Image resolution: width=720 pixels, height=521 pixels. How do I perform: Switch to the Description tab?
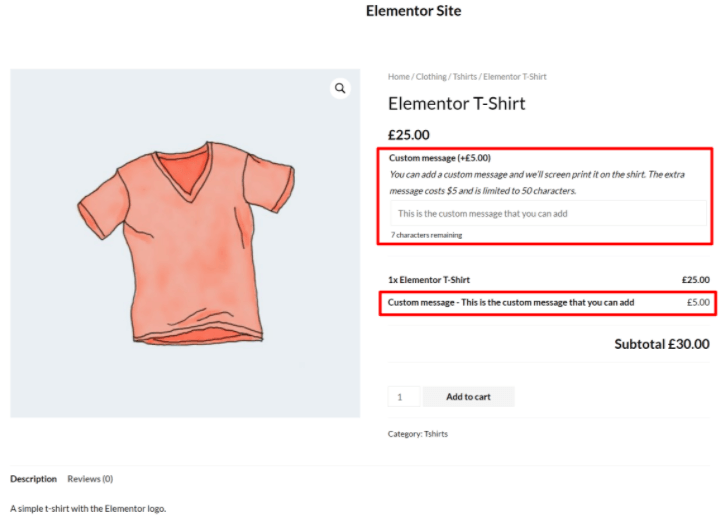(33, 479)
